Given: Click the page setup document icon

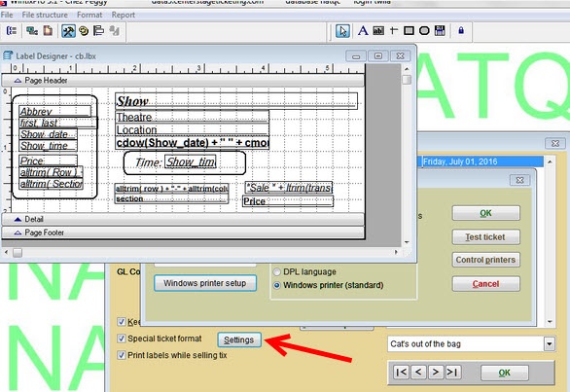Looking at the screenshot, I should click(48, 31).
